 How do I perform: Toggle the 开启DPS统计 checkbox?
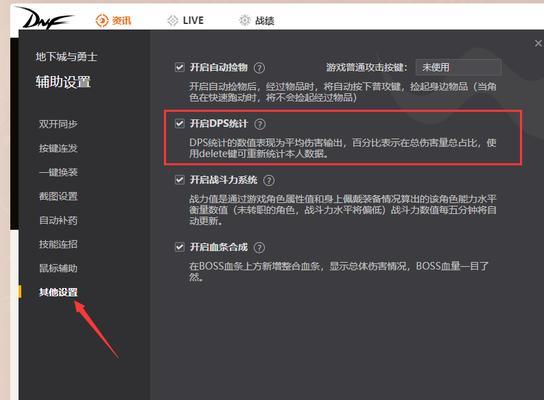point(179,124)
